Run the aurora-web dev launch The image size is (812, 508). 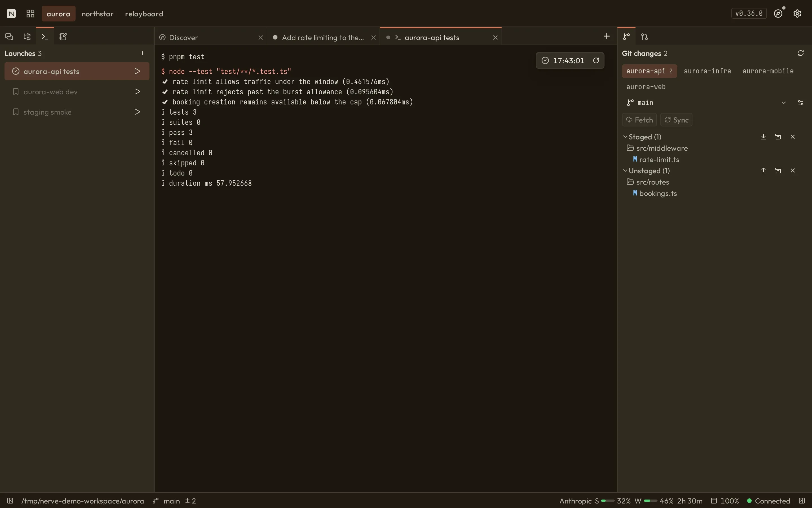pyautogui.click(x=137, y=91)
